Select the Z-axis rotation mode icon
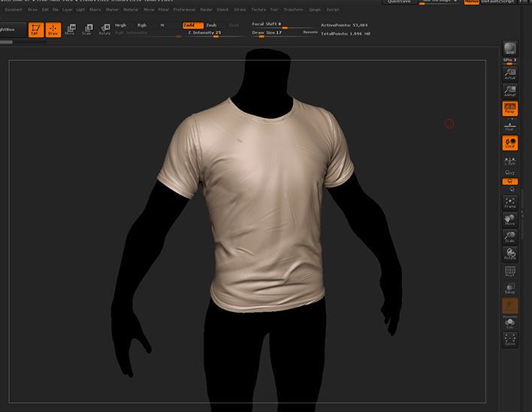532x412 pixels. (512, 189)
